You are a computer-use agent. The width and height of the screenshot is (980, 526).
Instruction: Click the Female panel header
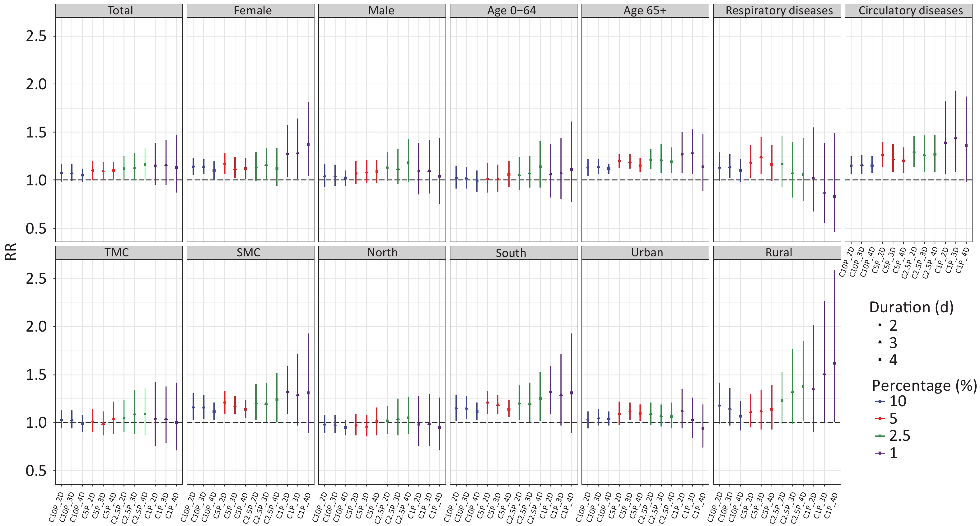click(252, 11)
